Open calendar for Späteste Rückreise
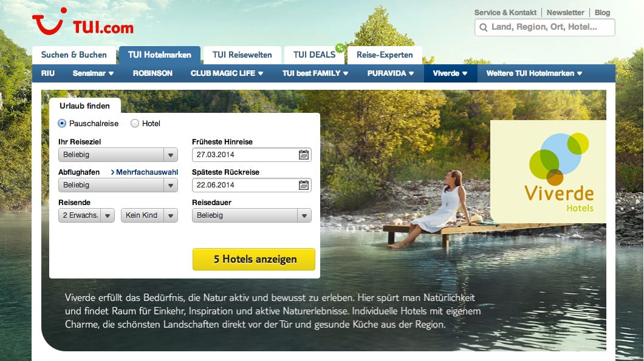 [x=304, y=185]
